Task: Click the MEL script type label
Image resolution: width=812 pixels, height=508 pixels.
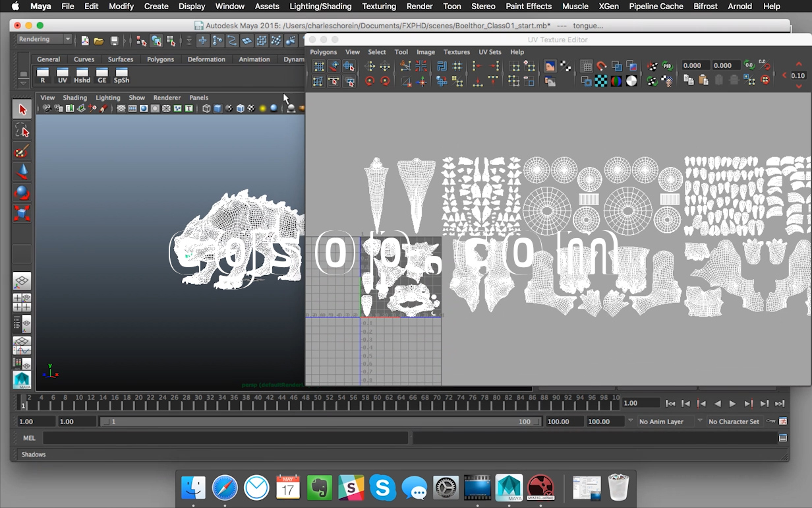Action: click(x=29, y=438)
